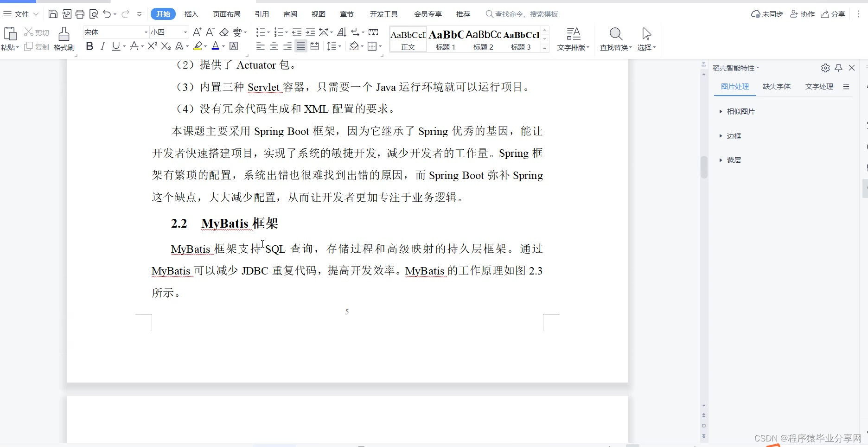Click the Save document icon

point(53,14)
